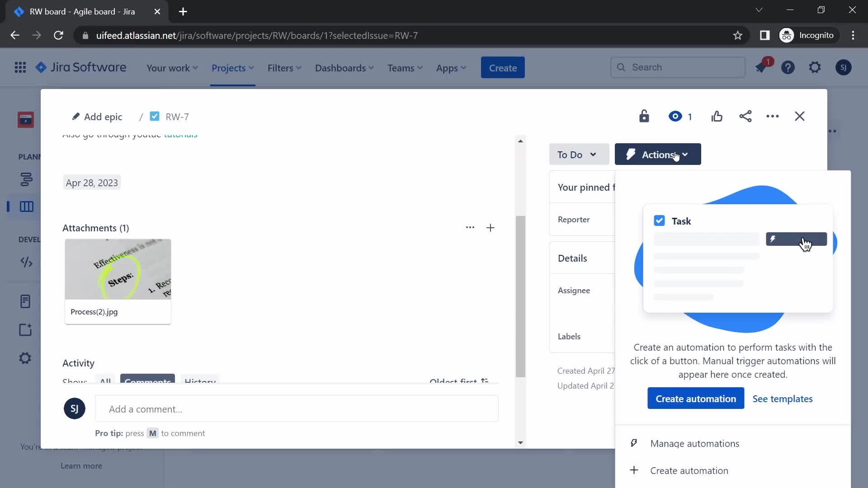
Task: Open the app switcher grid icon
Action: pyautogui.click(x=20, y=68)
